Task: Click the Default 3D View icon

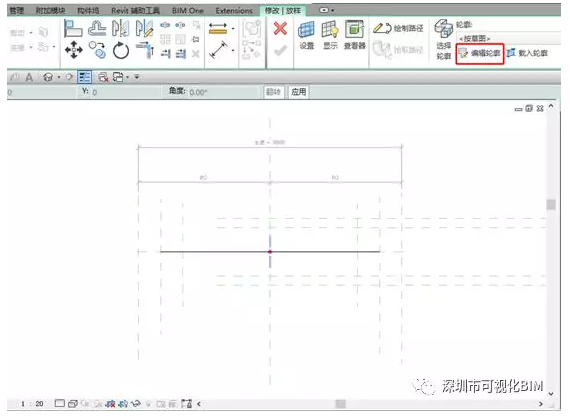Action: (x=48, y=77)
